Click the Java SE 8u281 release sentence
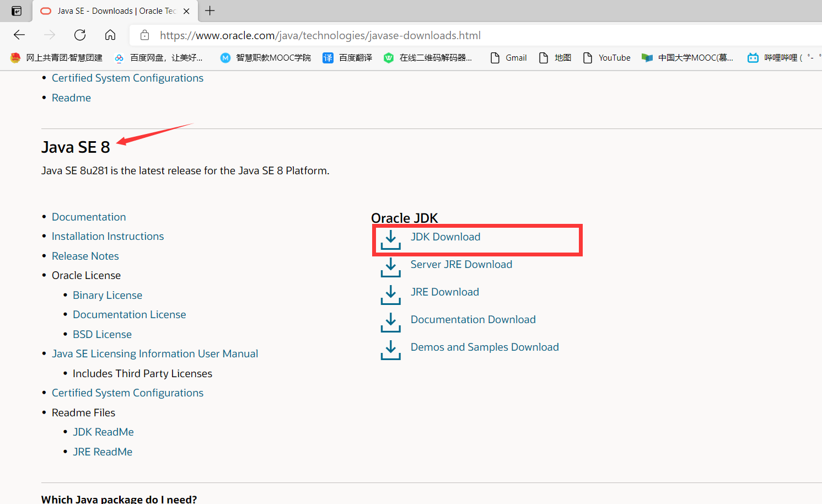822x504 pixels. click(185, 170)
